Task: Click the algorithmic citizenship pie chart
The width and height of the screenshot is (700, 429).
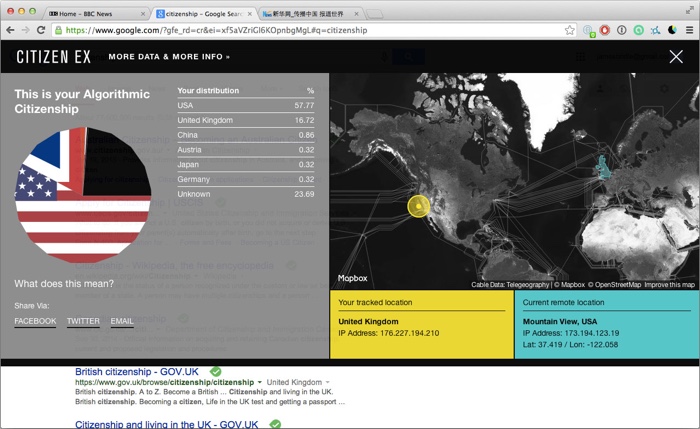Action: (83, 195)
